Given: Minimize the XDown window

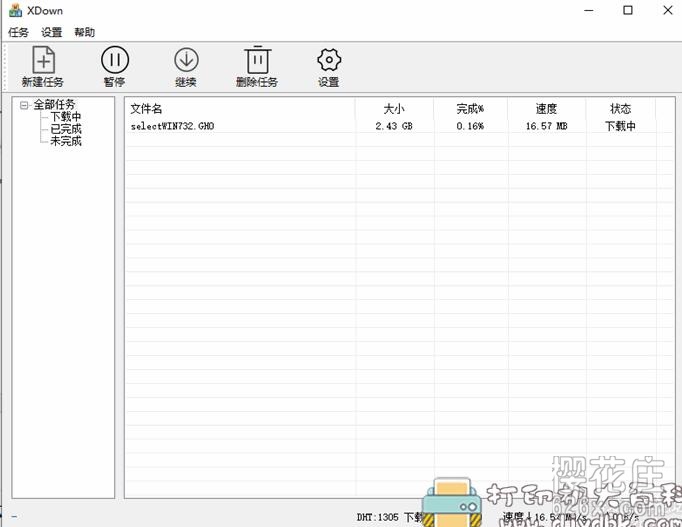Looking at the screenshot, I should (589, 10).
